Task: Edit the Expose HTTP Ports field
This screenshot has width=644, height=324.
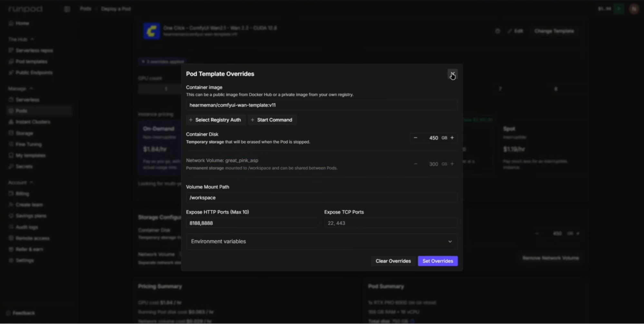Action: (253, 223)
